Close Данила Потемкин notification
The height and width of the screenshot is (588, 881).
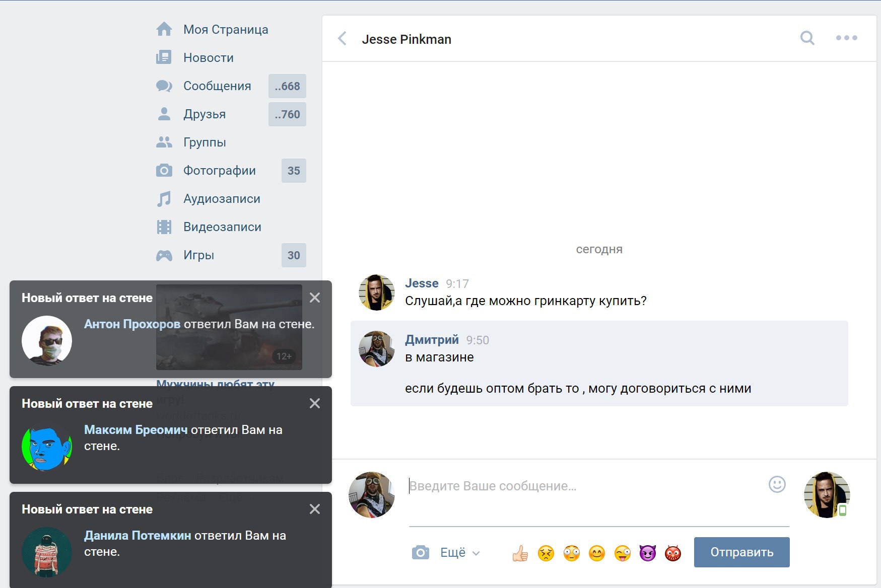[315, 509]
